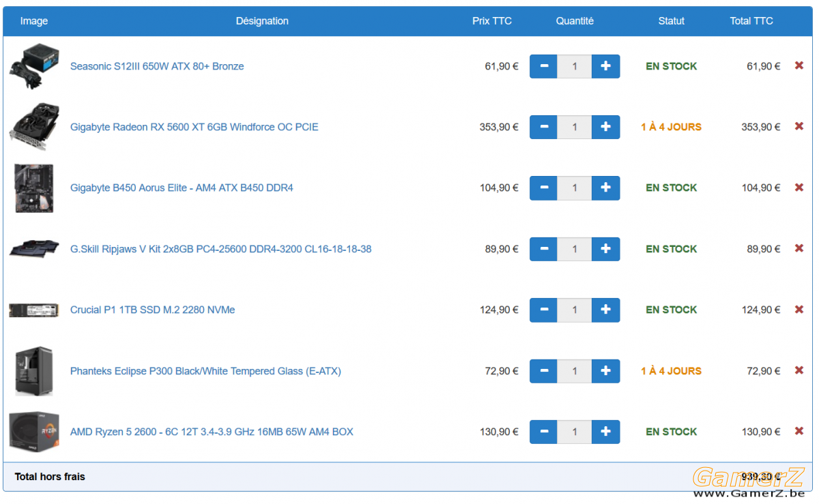Remove Seasonic S12III 650W from cart
This screenshot has width=819, height=504.
[799, 65]
